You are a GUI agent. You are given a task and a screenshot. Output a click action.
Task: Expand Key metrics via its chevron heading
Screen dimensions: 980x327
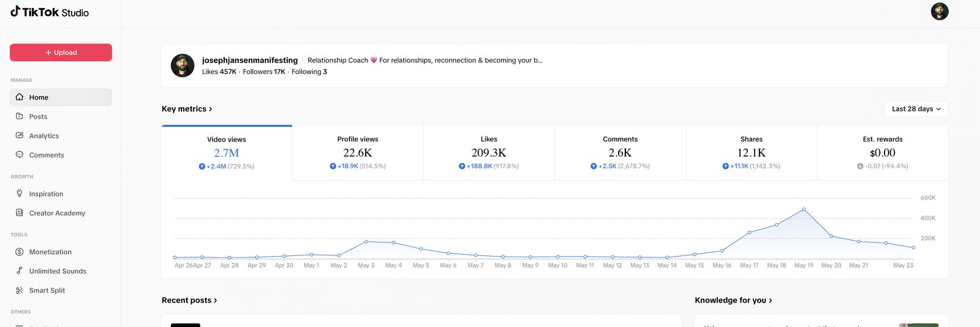pos(187,109)
